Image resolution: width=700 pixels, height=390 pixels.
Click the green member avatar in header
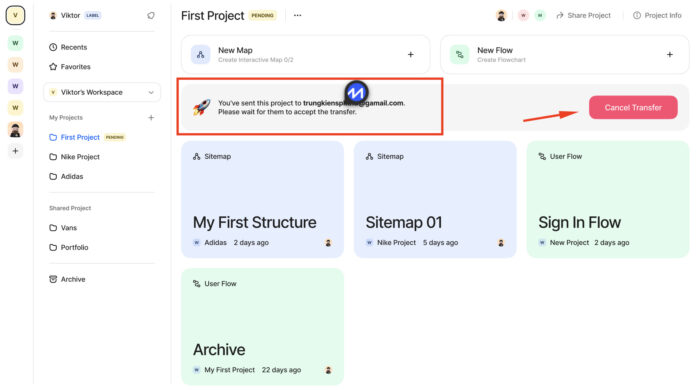pyautogui.click(x=540, y=16)
